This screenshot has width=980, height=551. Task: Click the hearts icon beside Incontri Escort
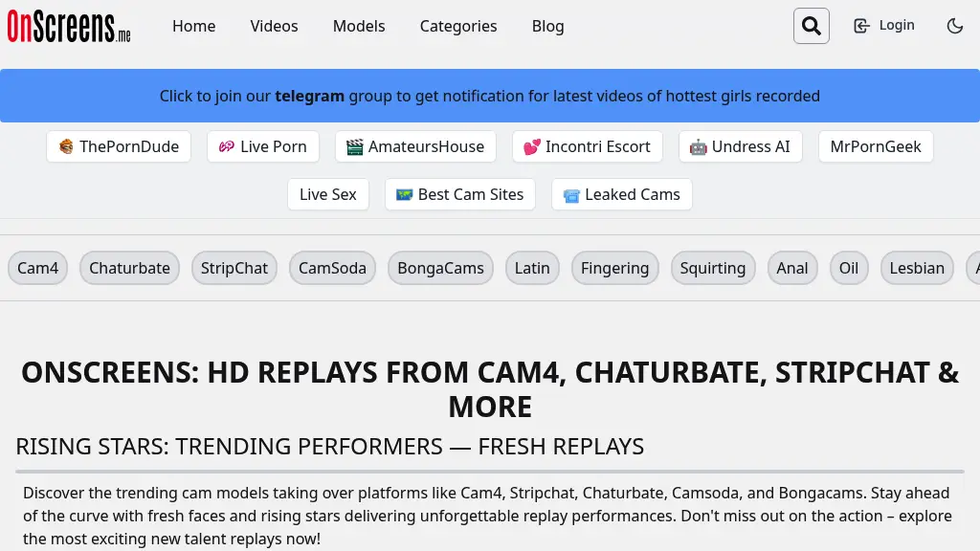[x=532, y=147]
